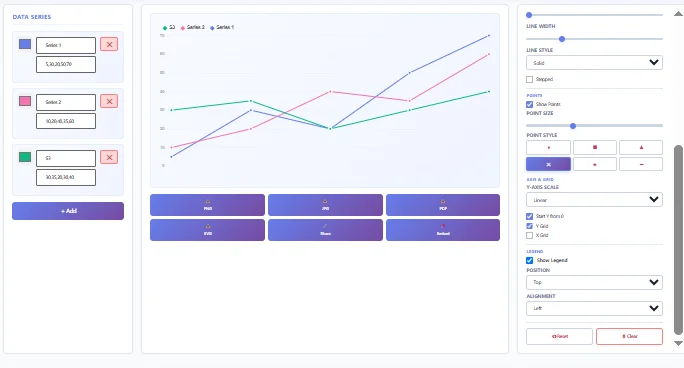The height and width of the screenshot is (368, 684).
Task: Edit the Series 1 name field
Action: [x=66, y=45]
